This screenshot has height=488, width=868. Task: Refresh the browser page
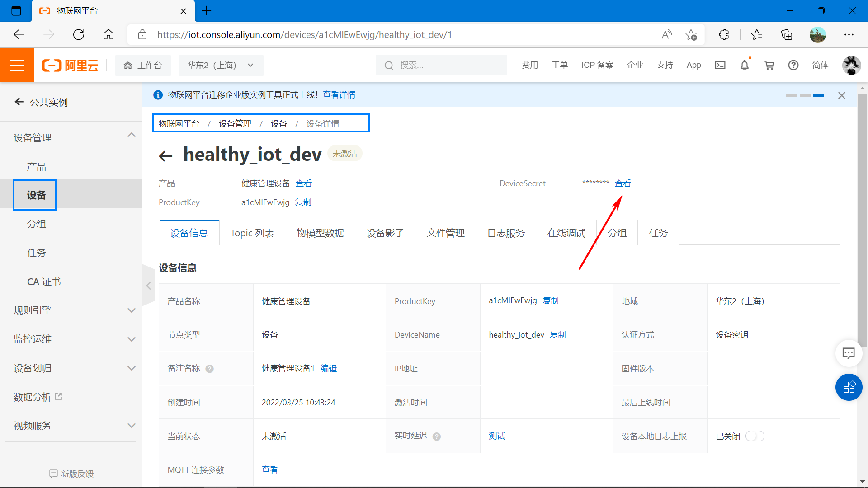pos(79,34)
